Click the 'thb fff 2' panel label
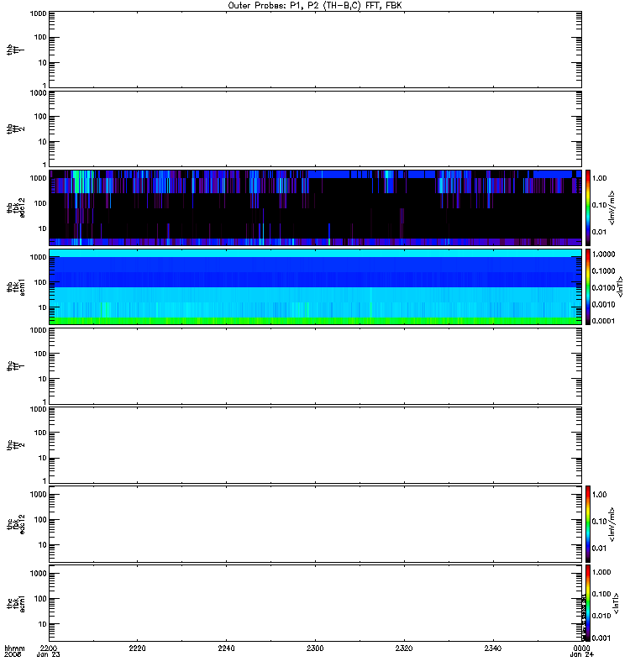Viewport: 630px width, 672px height. (x=15, y=129)
